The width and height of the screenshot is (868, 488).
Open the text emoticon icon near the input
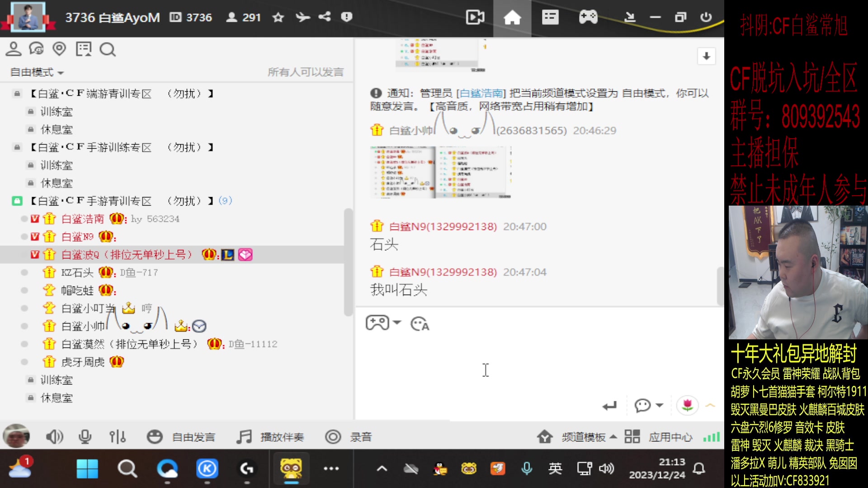(x=420, y=324)
